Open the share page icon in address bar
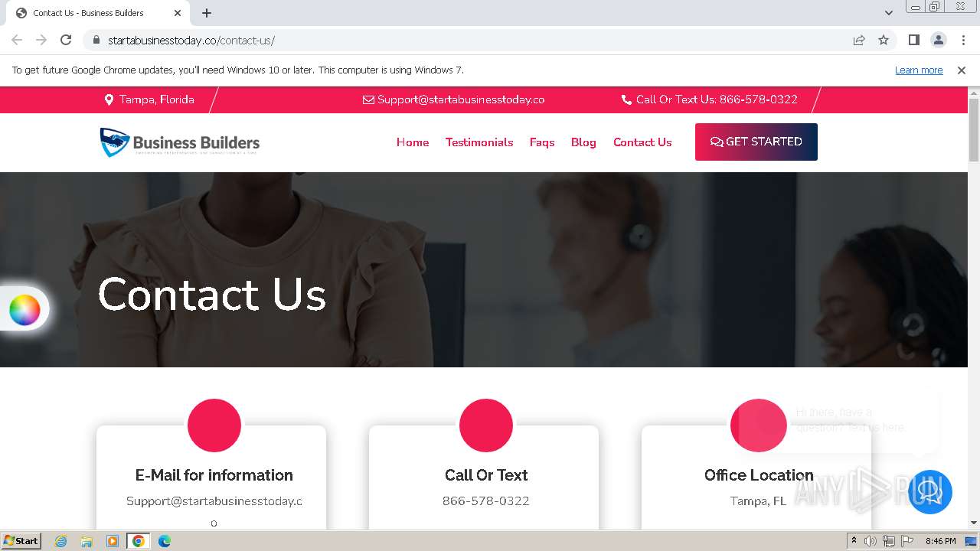Screen dimensions: 980x551 859,40
